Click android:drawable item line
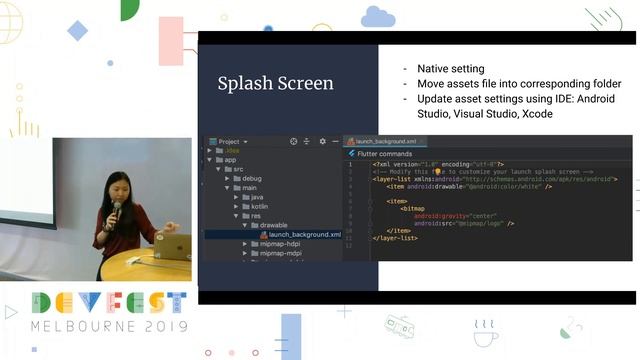Image resolution: width=640 pixels, height=360 pixels. click(469, 187)
